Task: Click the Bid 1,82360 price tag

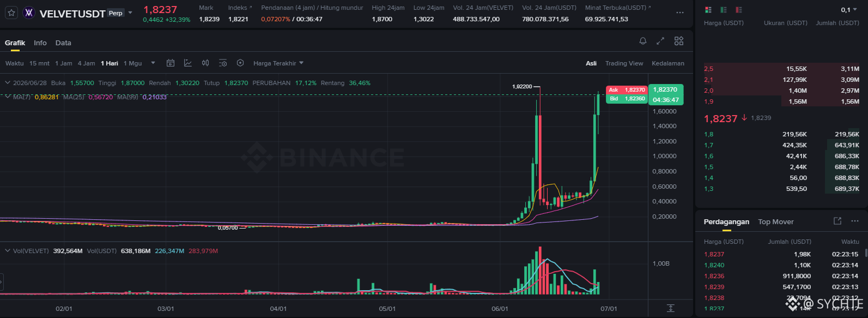Action: pyautogui.click(x=627, y=99)
